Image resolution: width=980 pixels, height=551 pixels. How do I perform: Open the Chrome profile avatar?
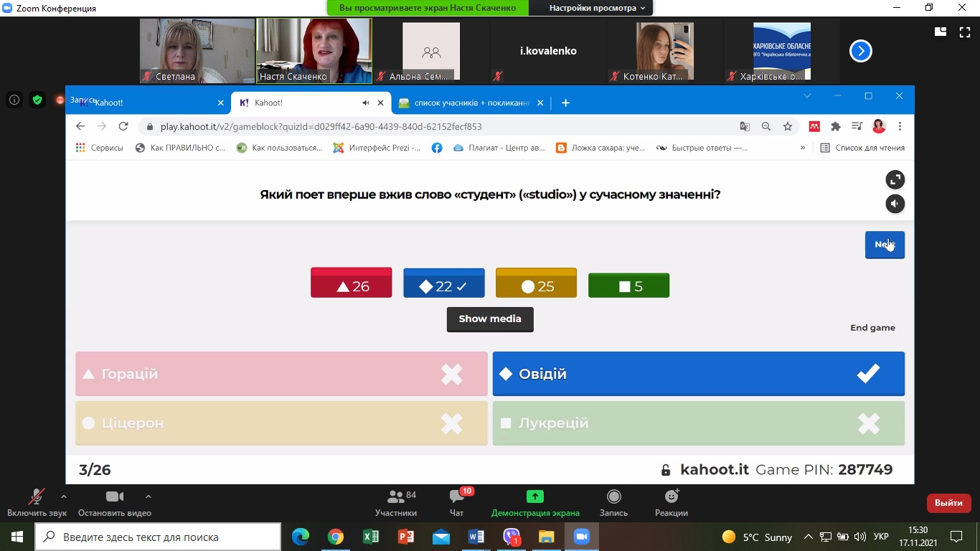[x=879, y=126]
